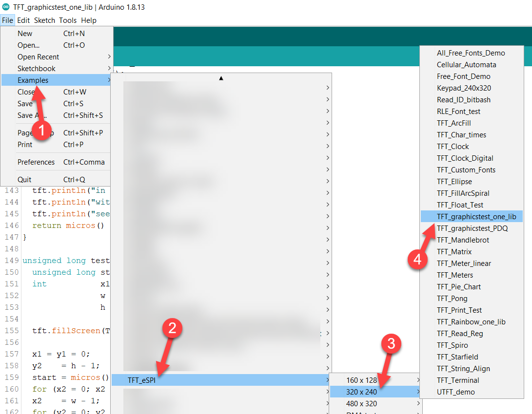Open the TFT_Clock_Digital example
The width and height of the screenshot is (532, 414).
472,158
